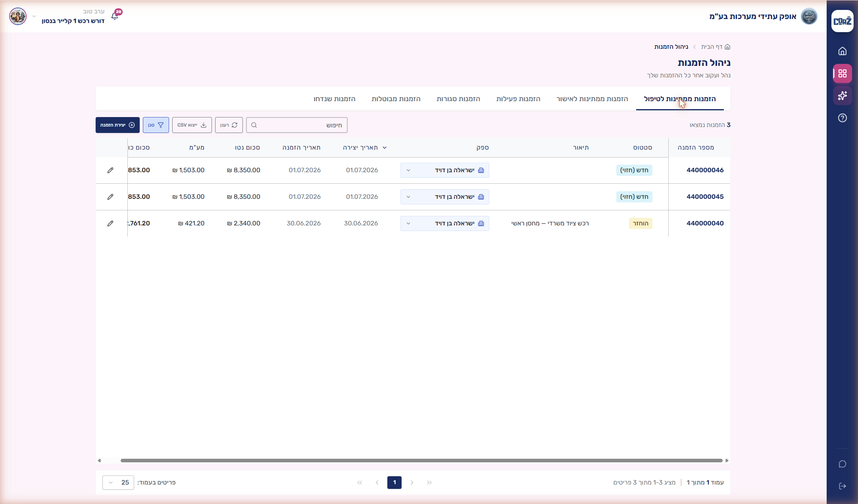Click the logout icon in sidebar
Image resolution: width=858 pixels, height=504 pixels.
point(842,486)
